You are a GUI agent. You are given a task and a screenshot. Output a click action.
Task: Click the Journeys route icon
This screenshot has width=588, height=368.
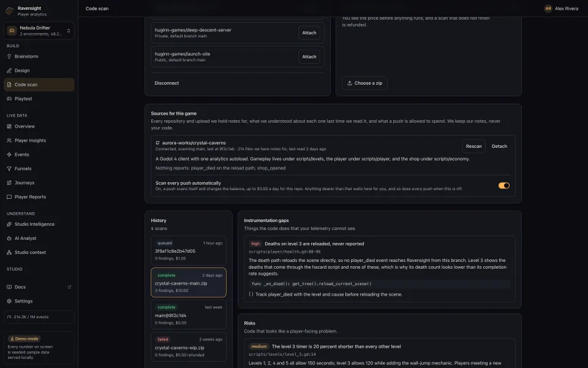point(9,183)
